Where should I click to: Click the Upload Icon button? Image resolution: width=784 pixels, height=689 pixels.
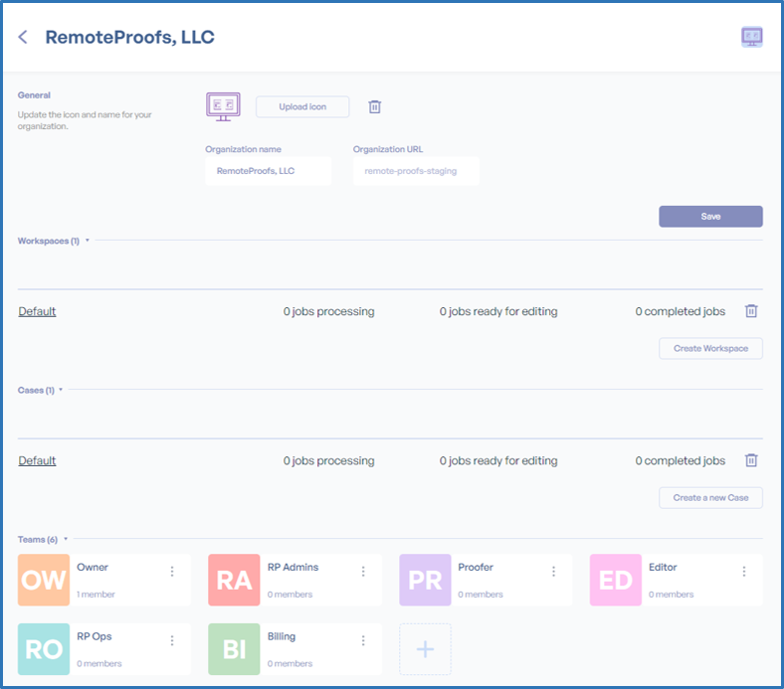coord(302,106)
